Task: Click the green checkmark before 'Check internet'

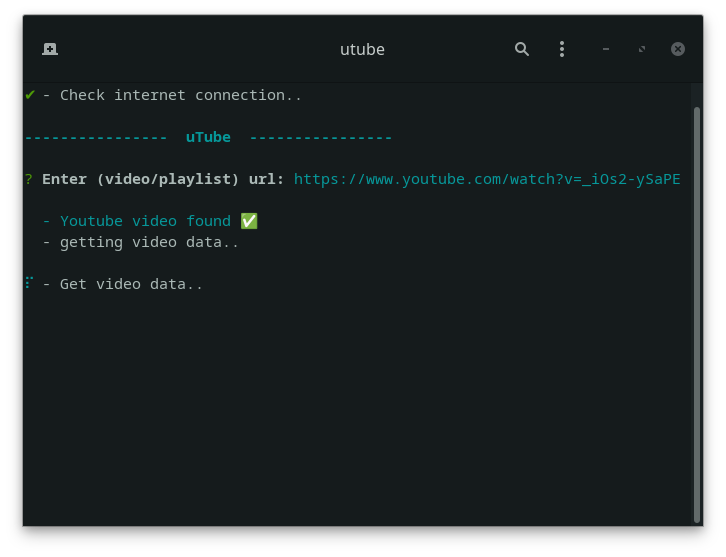Action: [x=30, y=95]
